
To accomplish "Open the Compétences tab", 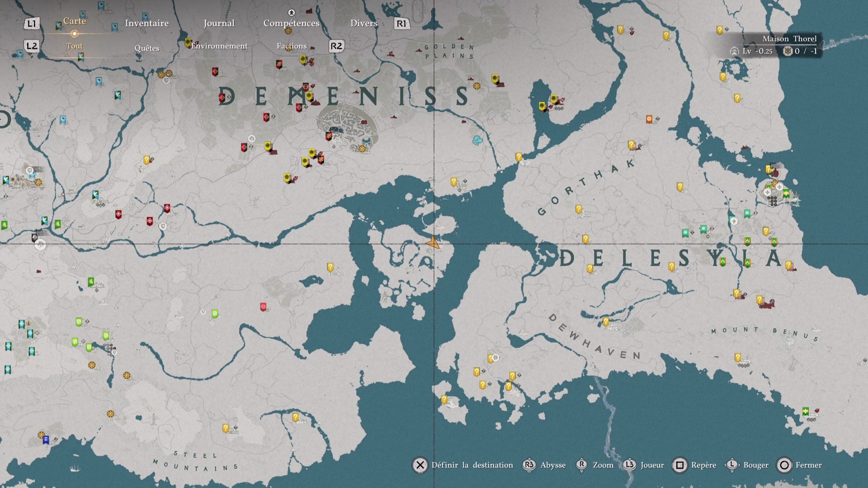I will coord(291,23).
